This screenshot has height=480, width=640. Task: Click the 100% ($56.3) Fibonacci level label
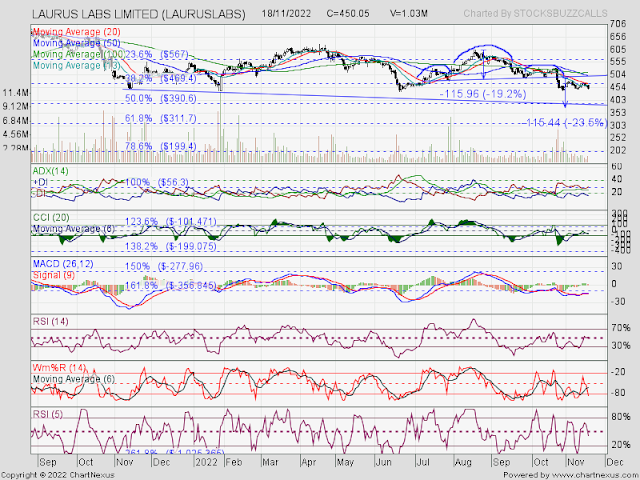pos(157,182)
